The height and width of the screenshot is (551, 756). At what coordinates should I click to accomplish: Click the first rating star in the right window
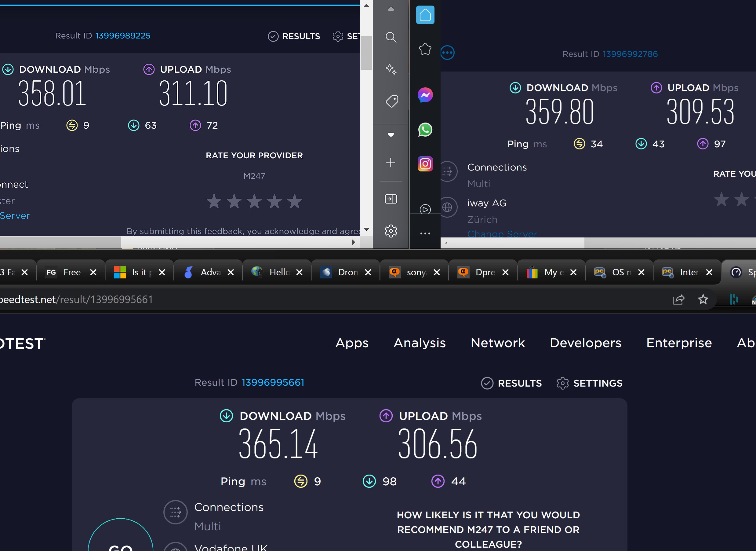721,200
